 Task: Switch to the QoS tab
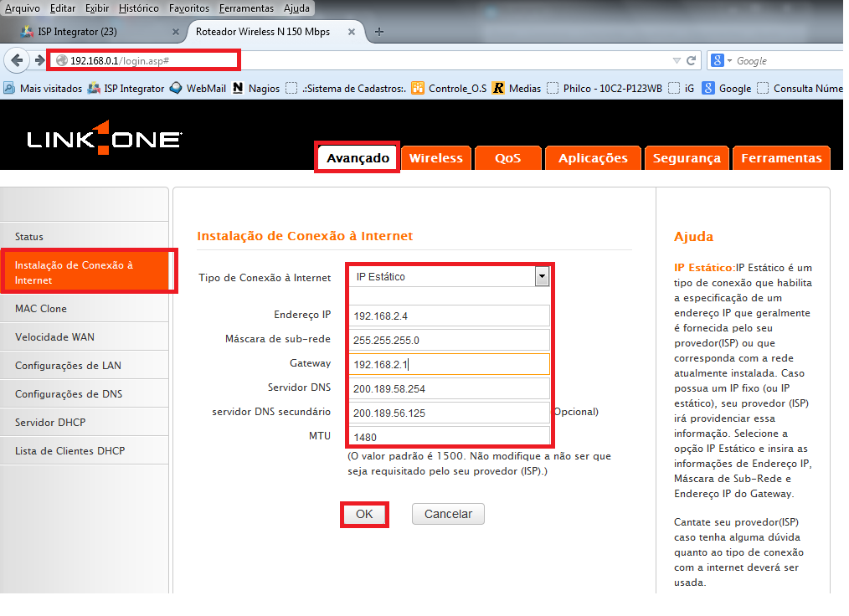pyautogui.click(x=508, y=158)
